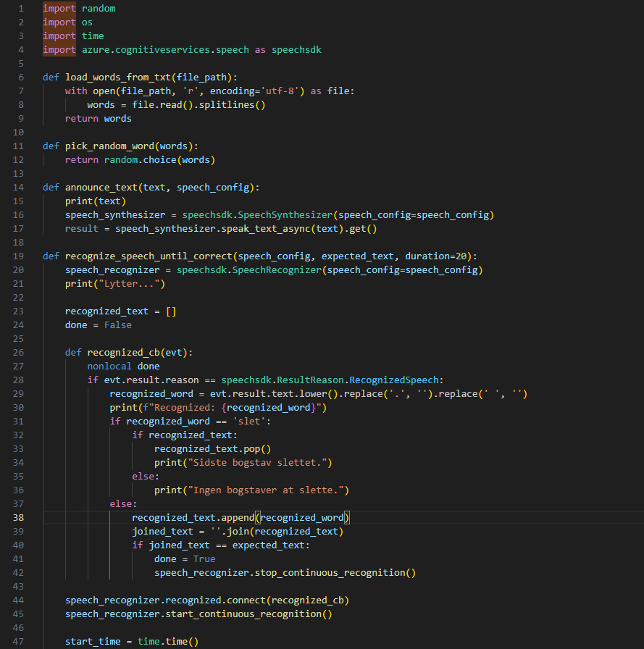Click 'Recognized:' inside the f-string
The image size is (644, 649).
click(x=185, y=407)
